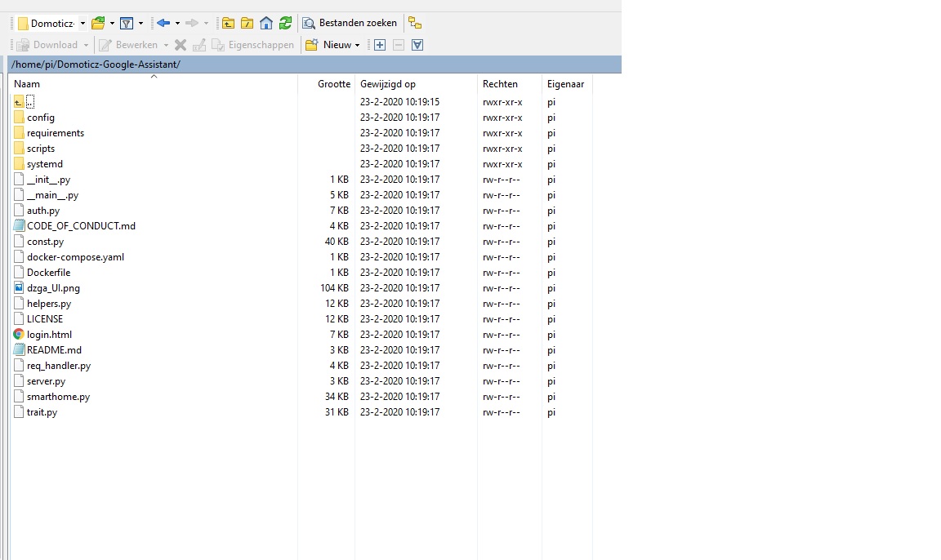Select the requirements folder
941x560 pixels.
click(x=56, y=133)
